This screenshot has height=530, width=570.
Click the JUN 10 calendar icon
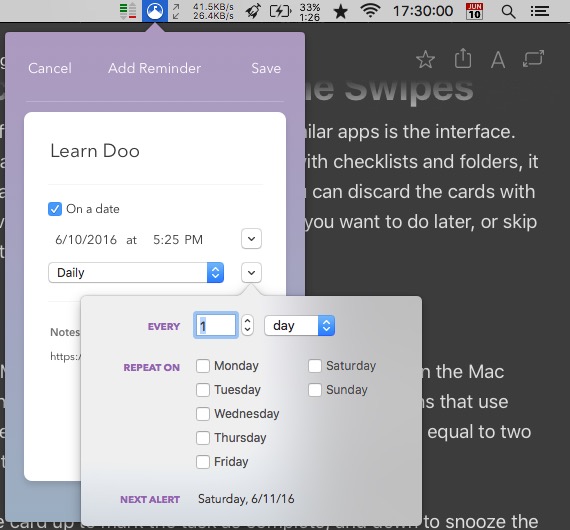(474, 11)
